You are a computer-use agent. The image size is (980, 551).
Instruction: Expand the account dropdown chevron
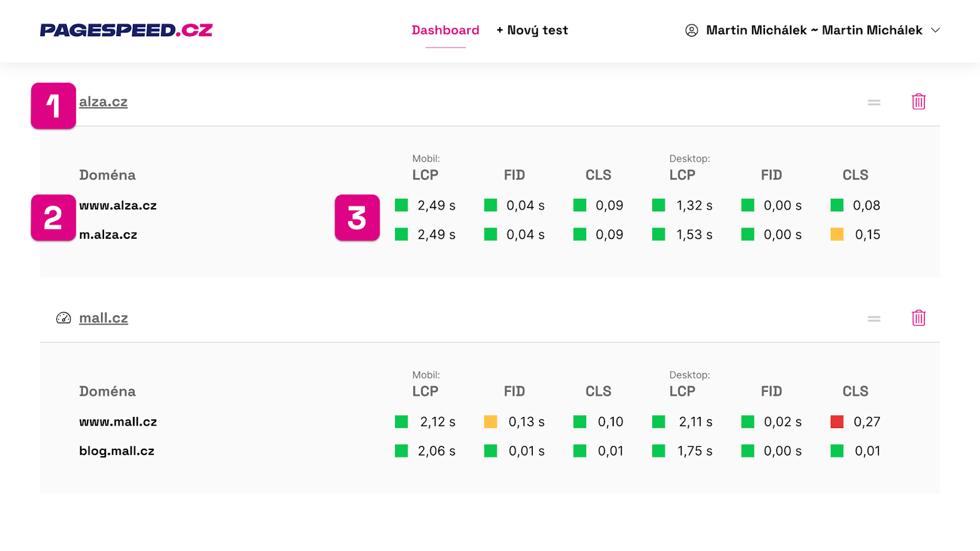point(935,30)
